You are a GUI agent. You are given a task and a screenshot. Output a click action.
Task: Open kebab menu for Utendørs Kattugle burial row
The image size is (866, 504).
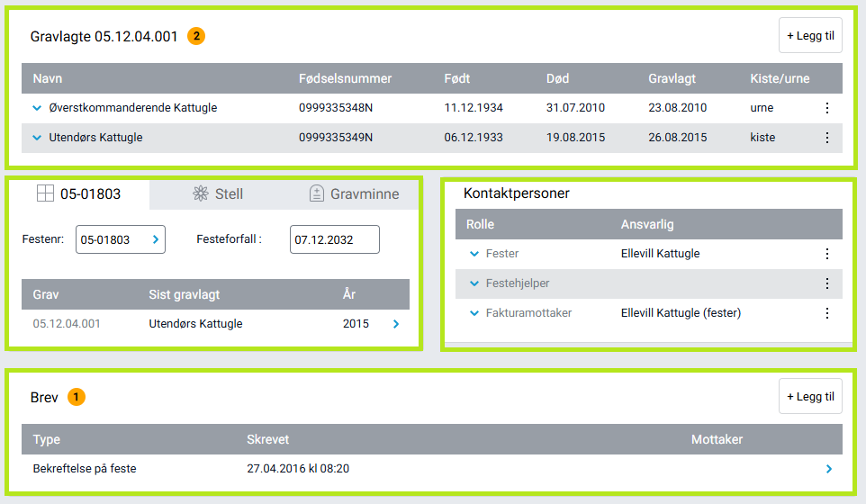(826, 138)
